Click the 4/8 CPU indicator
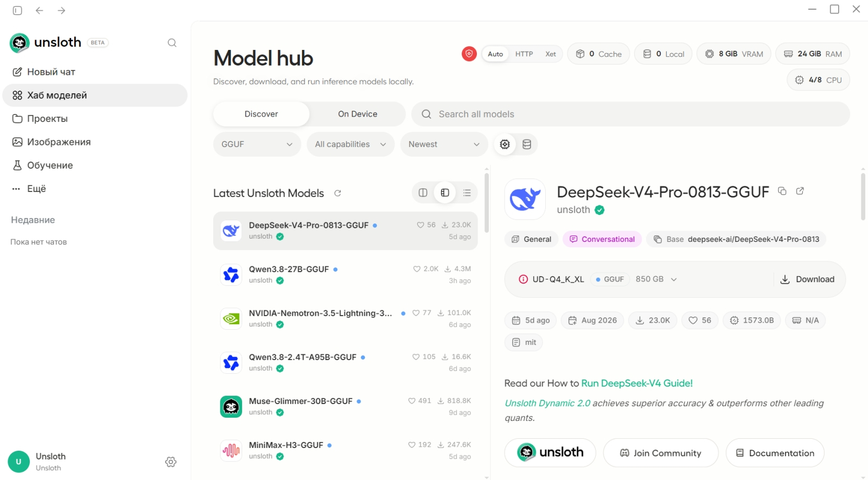The height and width of the screenshot is (480, 868). (819, 80)
